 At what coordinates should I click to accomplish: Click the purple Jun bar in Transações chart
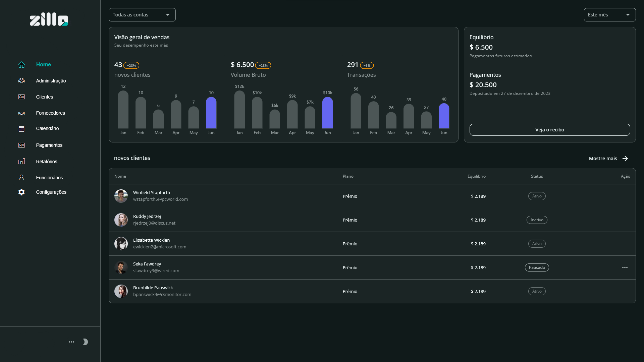pos(444,116)
